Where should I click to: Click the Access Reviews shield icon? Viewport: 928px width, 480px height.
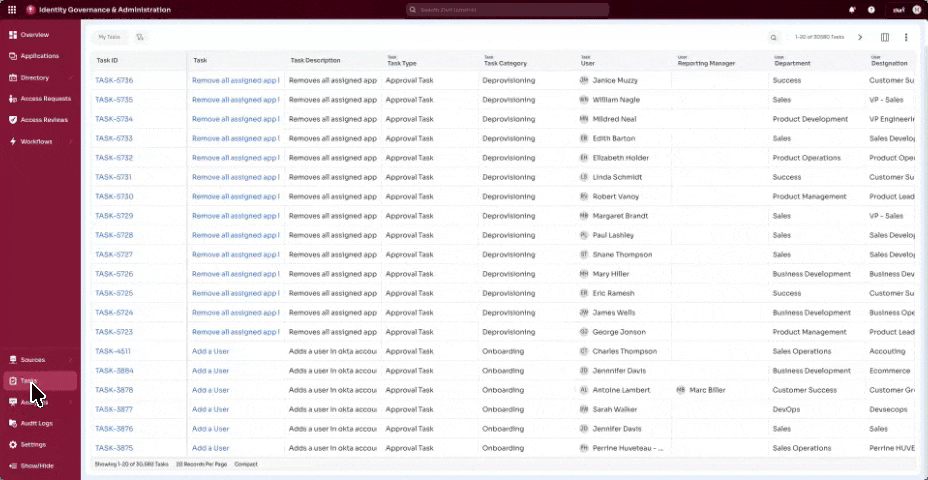coord(12,120)
